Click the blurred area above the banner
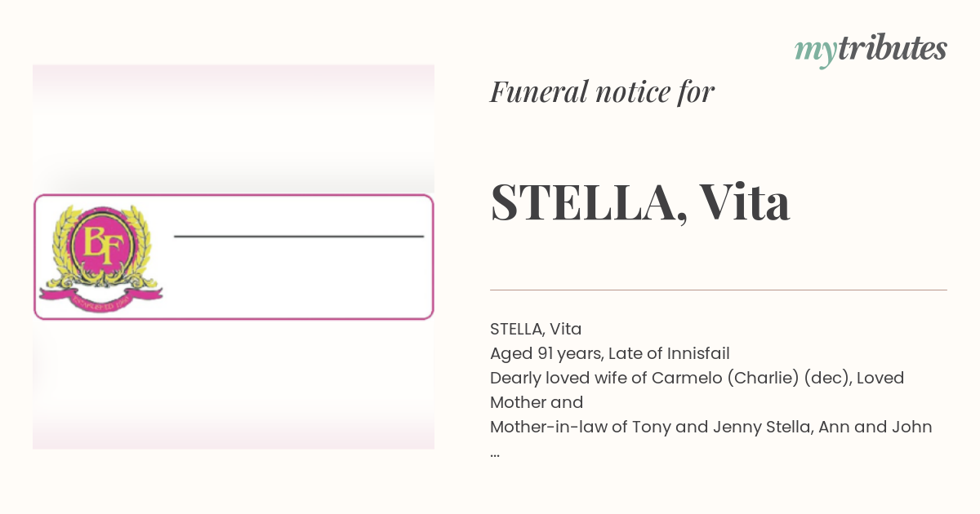This screenshot has width=980, height=514. [234, 129]
